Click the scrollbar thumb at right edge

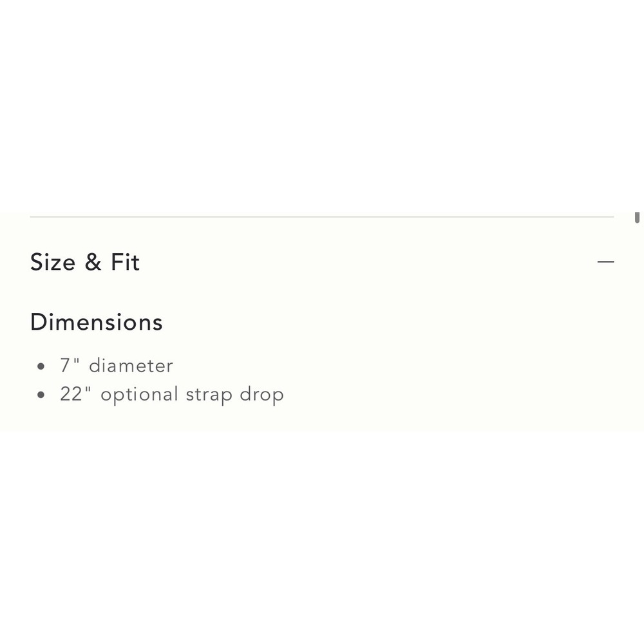pyautogui.click(x=637, y=217)
